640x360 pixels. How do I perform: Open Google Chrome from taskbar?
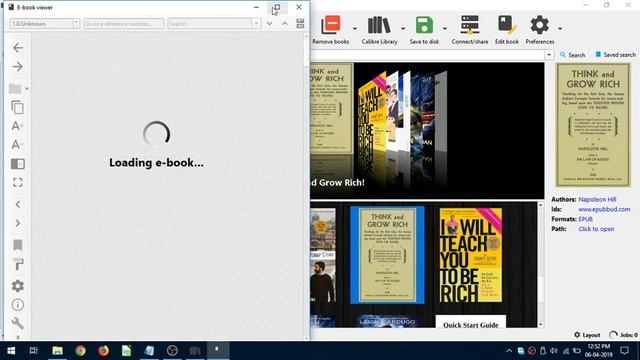(80, 351)
